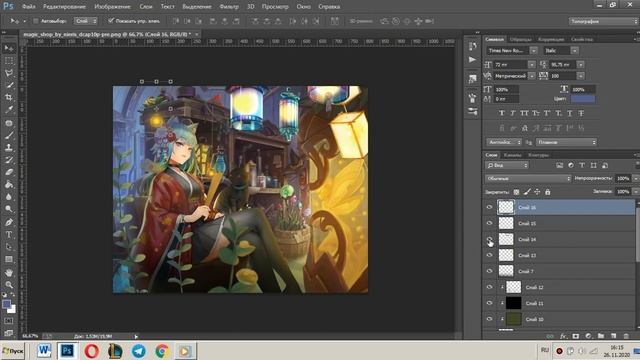Open the layer styles fx menu
Screen dimensions: 640x360
click(x=563, y=336)
